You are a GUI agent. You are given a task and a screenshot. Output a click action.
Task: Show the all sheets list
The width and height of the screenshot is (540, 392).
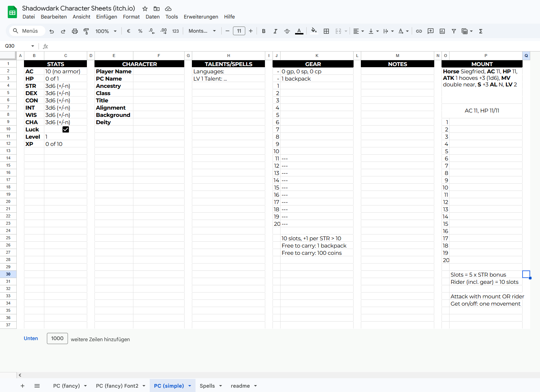tap(37, 386)
